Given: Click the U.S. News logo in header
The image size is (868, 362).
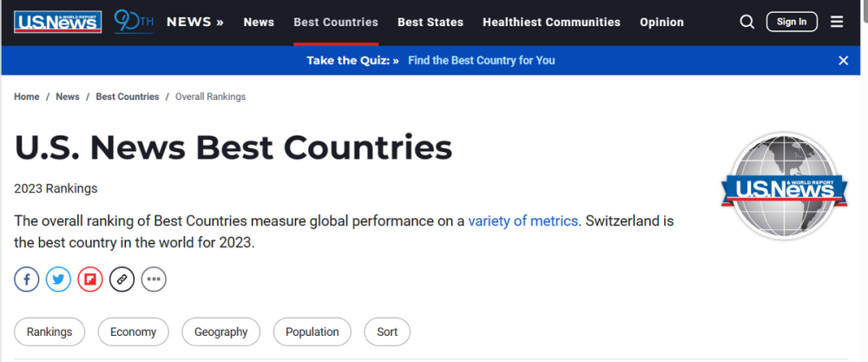Looking at the screenshot, I should (x=57, y=23).
